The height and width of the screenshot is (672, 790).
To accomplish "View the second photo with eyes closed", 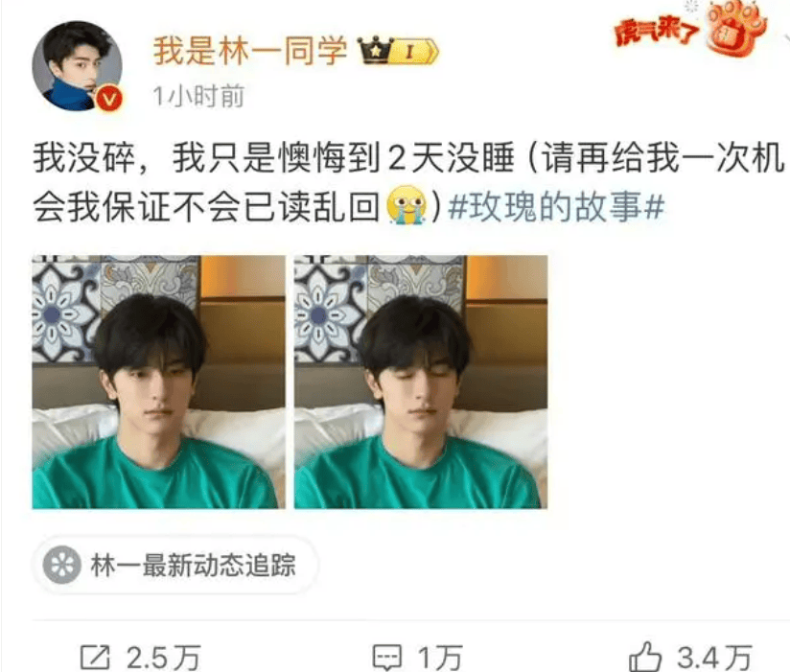I will 421,382.
